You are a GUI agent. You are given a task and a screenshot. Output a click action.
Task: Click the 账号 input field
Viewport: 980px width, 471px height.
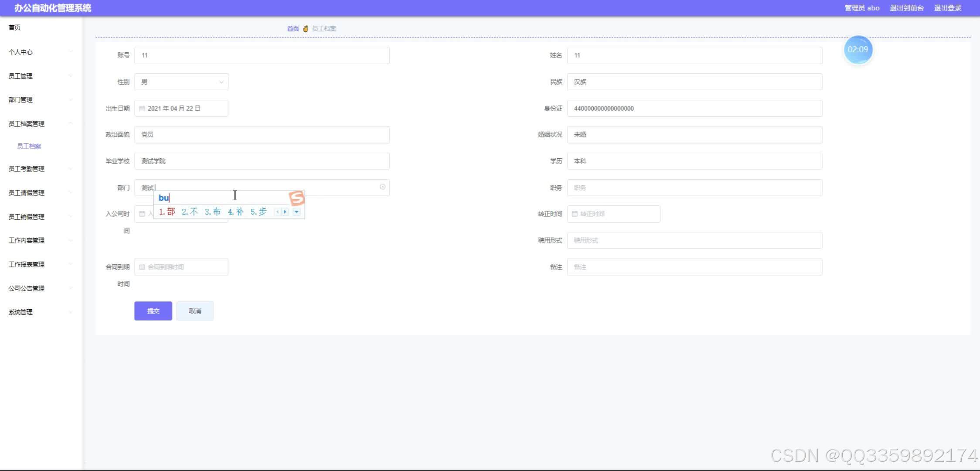(262, 55)
